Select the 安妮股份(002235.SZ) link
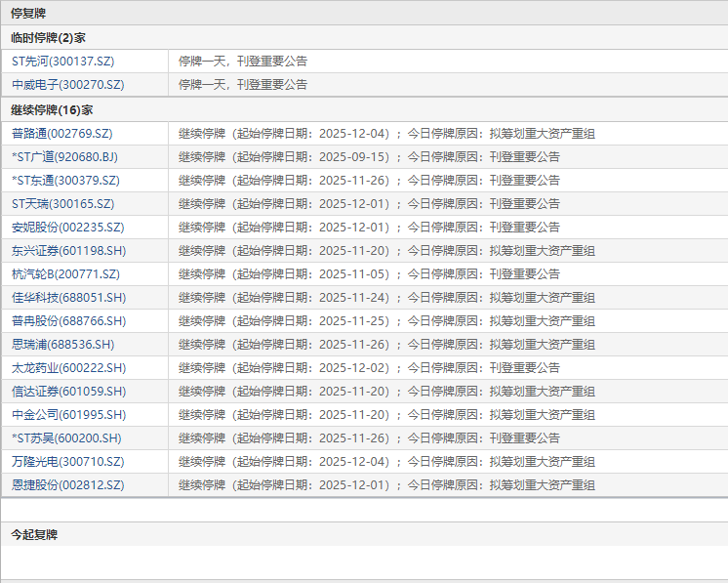Image resolution: width=728 pixels, height=583 pixels. (67, 228)
